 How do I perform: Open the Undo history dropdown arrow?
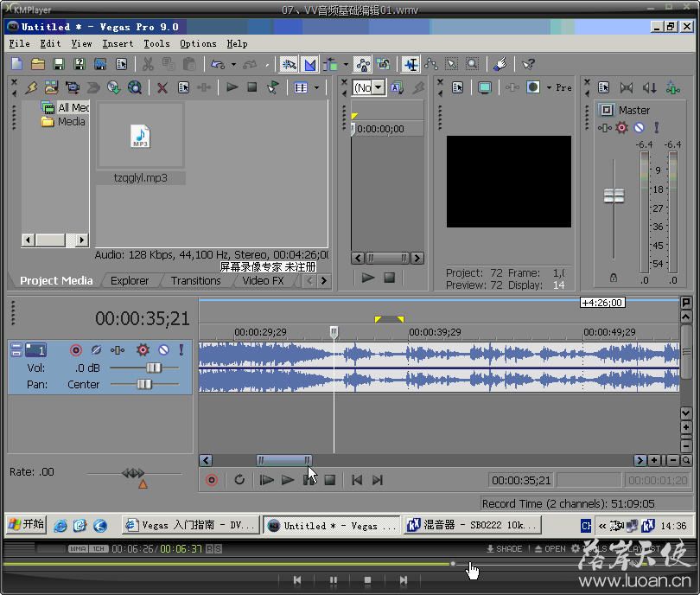233,64
